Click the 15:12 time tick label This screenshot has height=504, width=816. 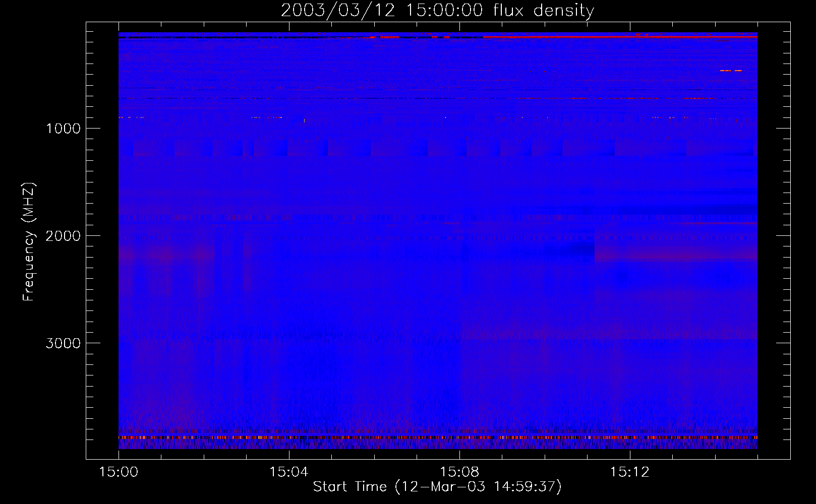pos(629,472)
